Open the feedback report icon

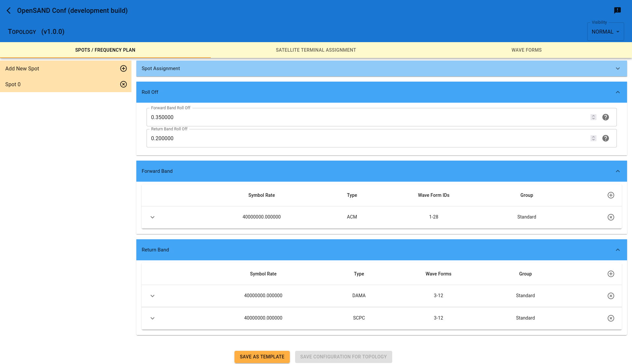[618, 11]
